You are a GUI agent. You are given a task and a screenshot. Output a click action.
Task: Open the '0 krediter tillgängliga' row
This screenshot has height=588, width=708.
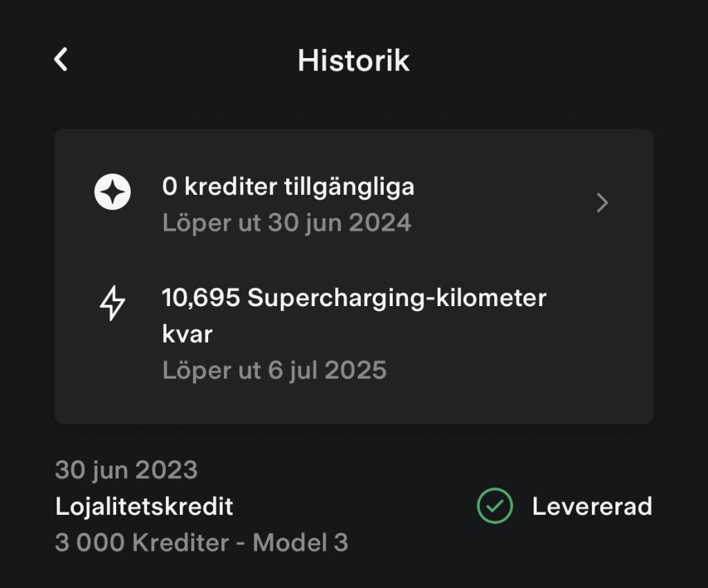(x=353, y=204)
